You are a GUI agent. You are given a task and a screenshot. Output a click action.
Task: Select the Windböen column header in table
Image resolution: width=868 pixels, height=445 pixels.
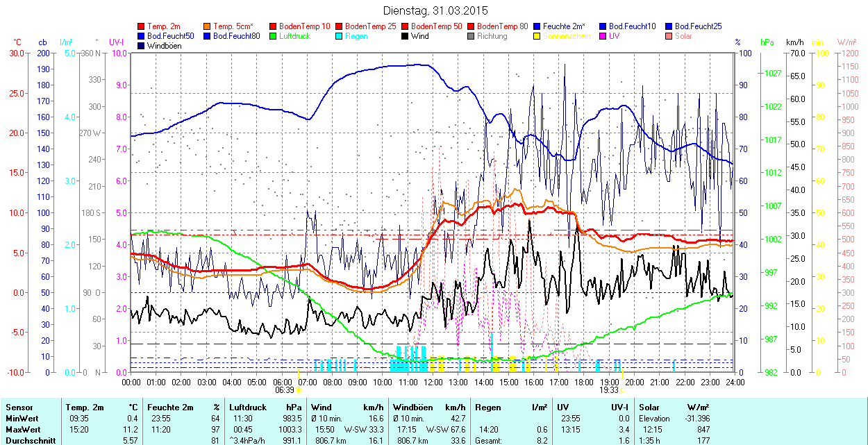pyautogui.click(x=414, y=408)
